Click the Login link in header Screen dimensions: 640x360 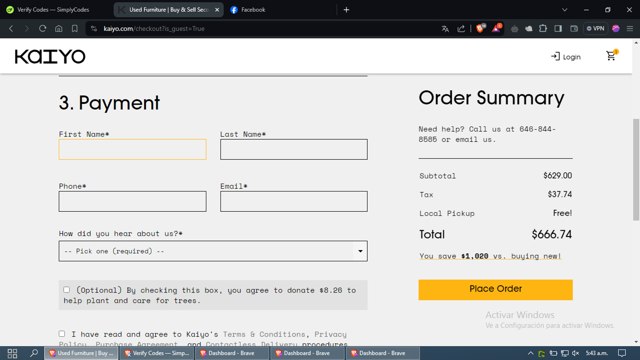point(566,57)
